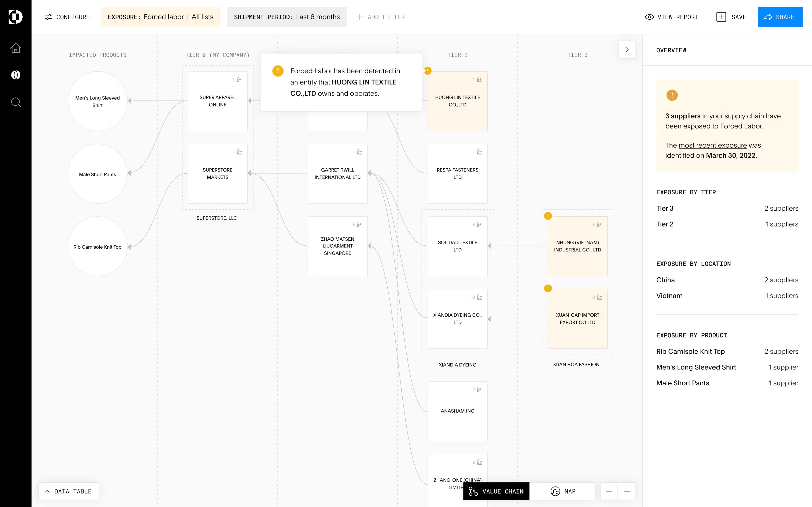The image size is (812, 507).
Task: Click facility icon on SUPERSTORE MARKETS card
Action: [240, 152]
